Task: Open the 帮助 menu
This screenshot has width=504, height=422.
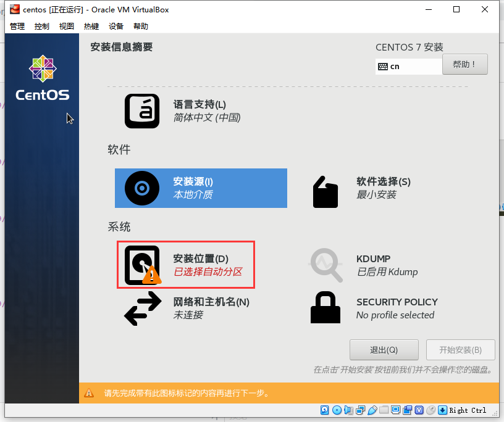Action: pyautogui.click(x=141, y=27)
